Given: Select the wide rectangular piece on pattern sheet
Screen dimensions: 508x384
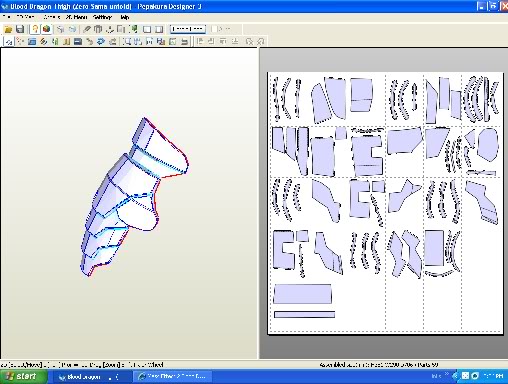Looking at the screenshot, I should [x=303, y=294].
